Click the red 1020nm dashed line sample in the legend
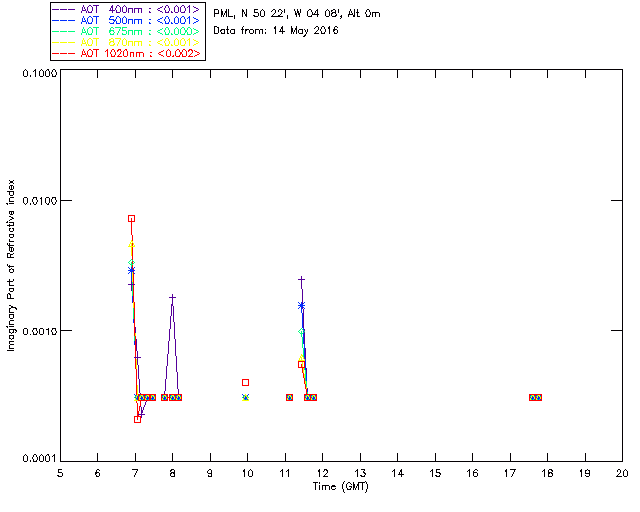The width and height of the screenshot is (640, 512). coord(64,53)
